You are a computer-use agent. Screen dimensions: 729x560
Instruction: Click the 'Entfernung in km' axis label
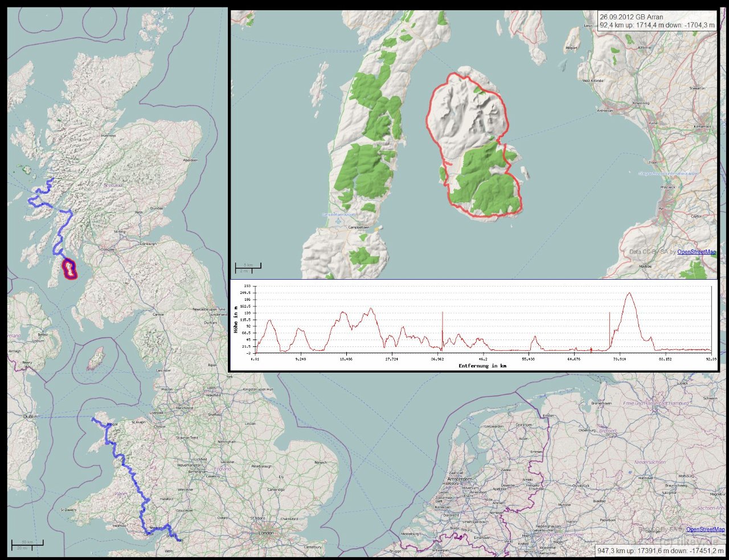[482, 366]
